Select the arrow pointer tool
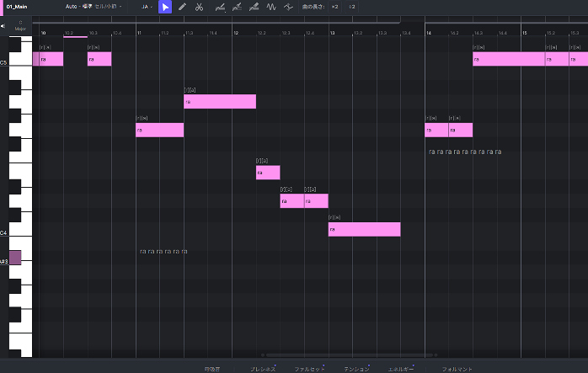 (x=165, y=7)
